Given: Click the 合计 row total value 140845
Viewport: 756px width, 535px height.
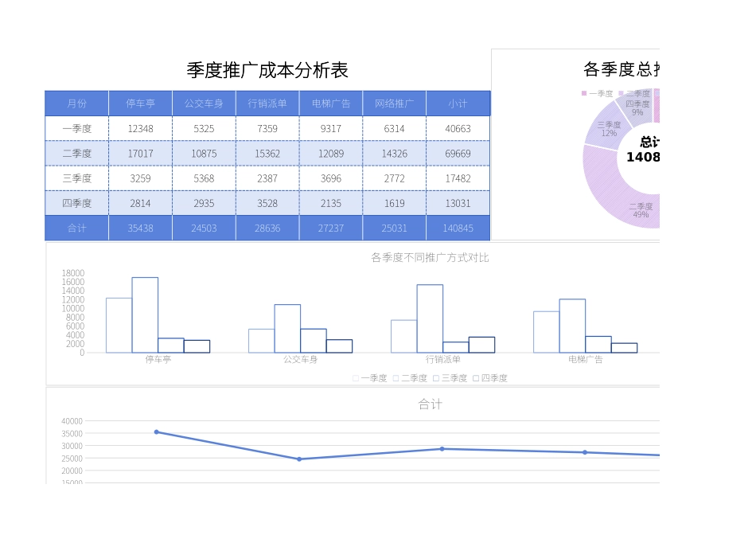Looking at the screenshot, I should coord(458,228).
